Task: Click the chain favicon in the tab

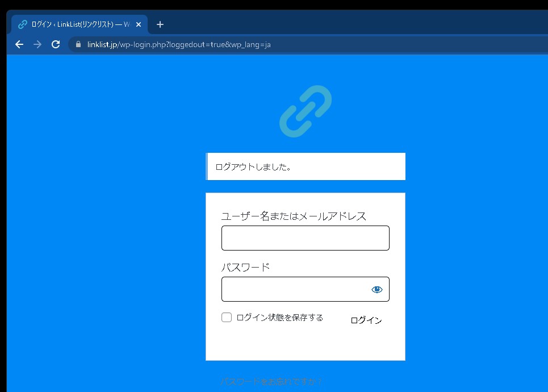Action: point(23,24)
